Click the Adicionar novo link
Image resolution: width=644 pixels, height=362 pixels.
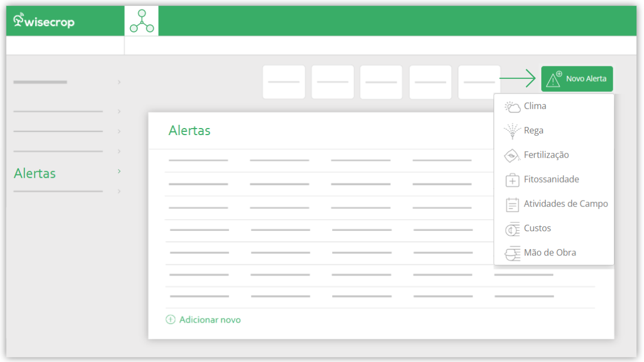click(x=210, y=320)
